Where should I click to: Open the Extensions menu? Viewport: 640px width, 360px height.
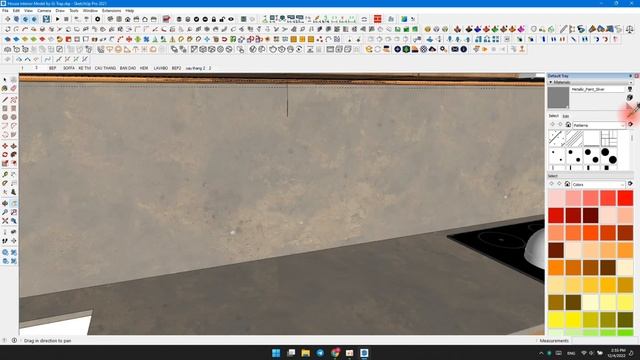[x=111, y=11]
